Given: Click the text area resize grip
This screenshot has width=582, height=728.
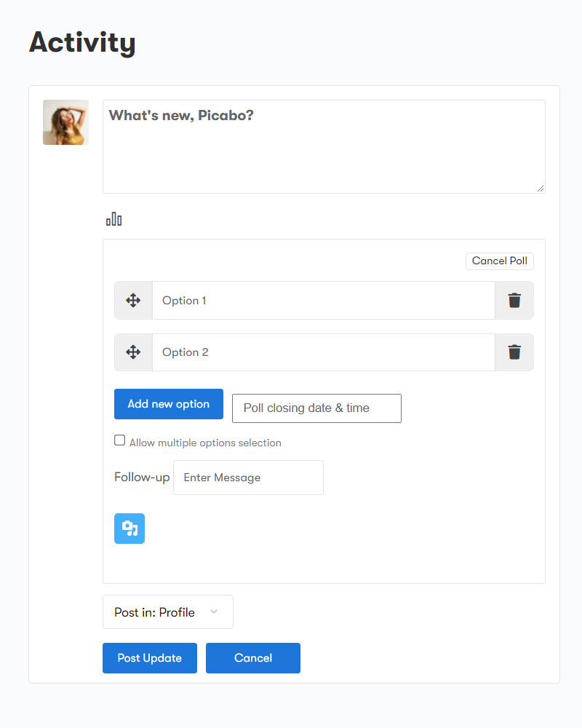Looking at the screenshot, I should click(x=541, y=189).
